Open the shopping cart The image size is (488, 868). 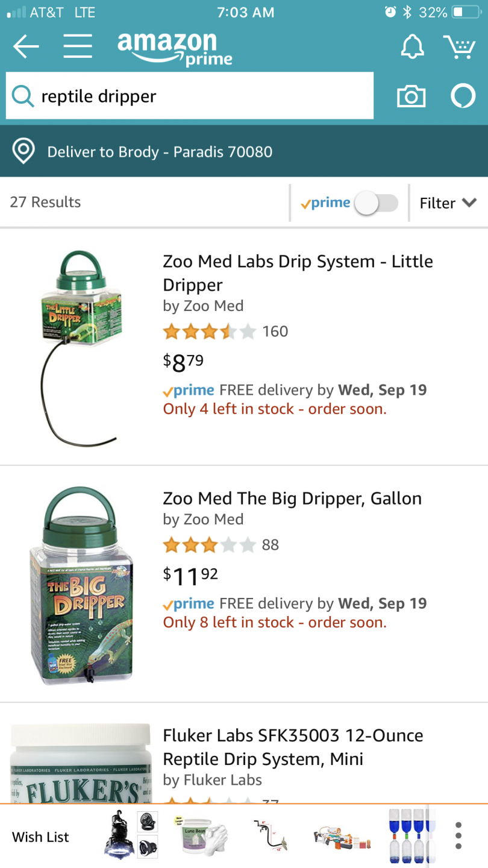click(459, 46)
